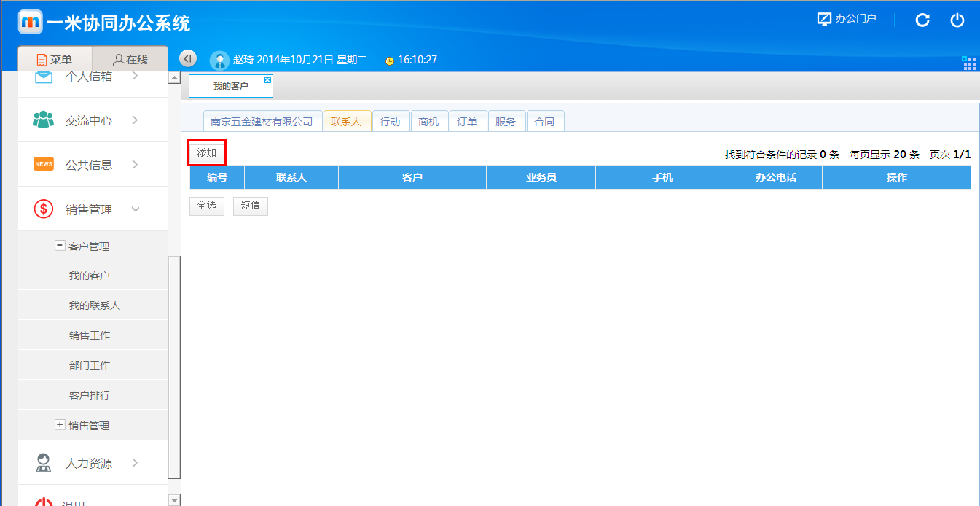Click the 页次 1/1 page indicator
This screenshot has height=506, width=980.
(950, 155)
